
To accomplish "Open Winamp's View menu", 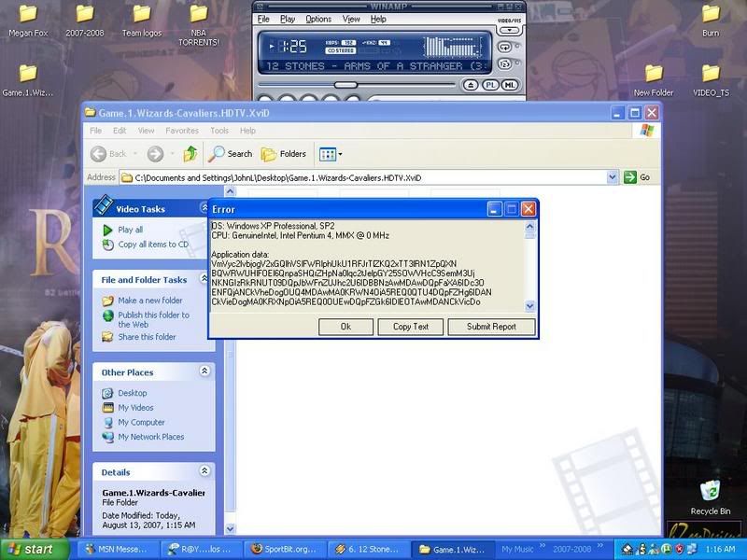I will pyautogui.click(x=351, y=19).
